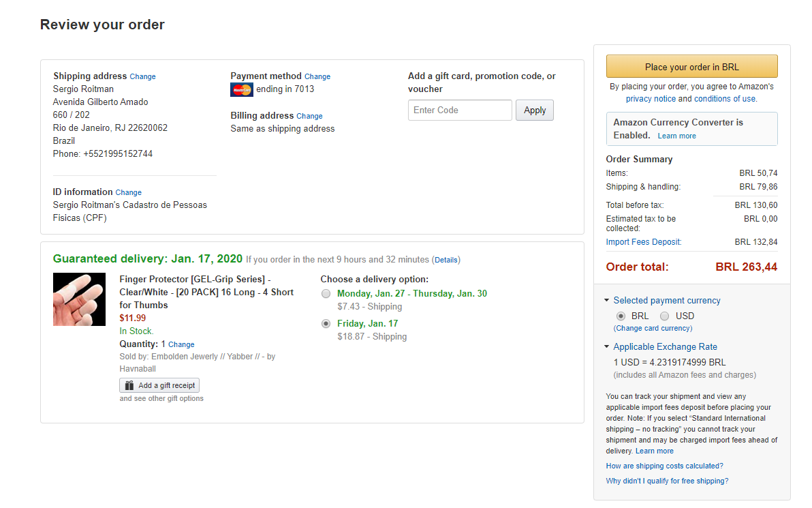Apply the gift card code
Image resolution: width=812 pixels, height=508 pixels.
pyautogui.click(x=535, y=110)
